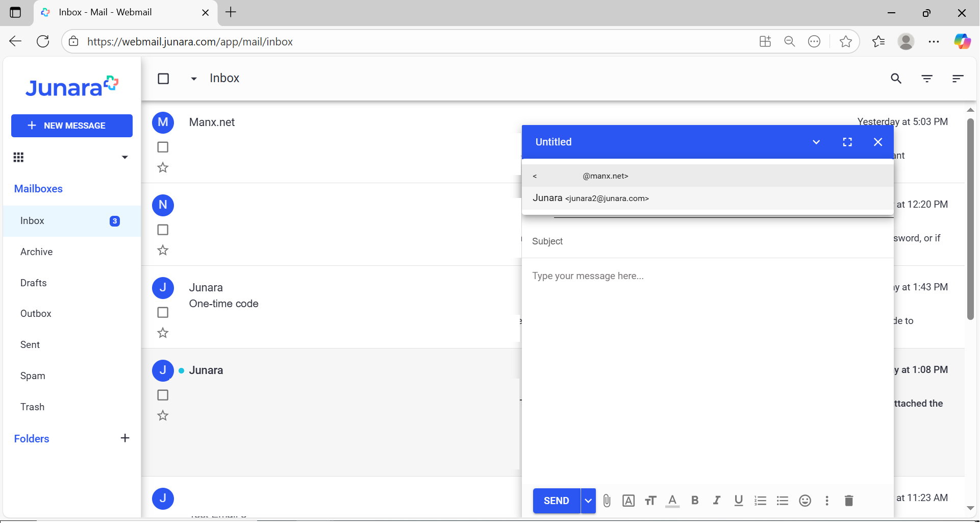This screenshot has width=980, height=523.
Task: Open the inbox sort options
Action: click(x=958, y=79)
